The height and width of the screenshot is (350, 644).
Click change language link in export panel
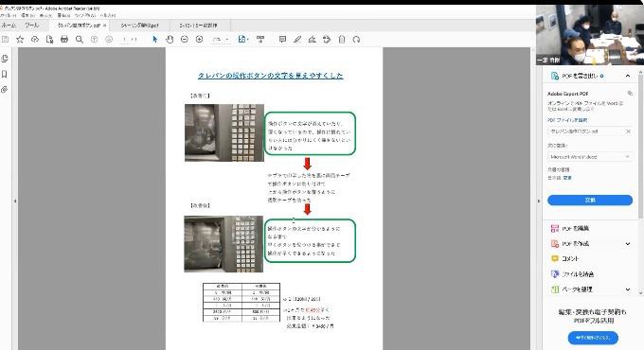pyautogui.click(x=567, y=178)
